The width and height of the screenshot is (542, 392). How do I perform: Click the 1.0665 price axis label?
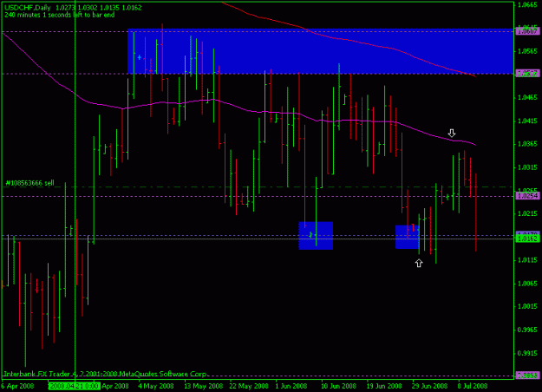pyautogui.click(x=527, y=5)
